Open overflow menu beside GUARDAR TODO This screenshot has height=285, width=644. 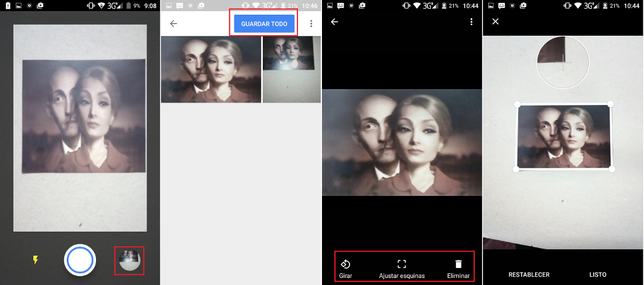[x=311, y=23]
